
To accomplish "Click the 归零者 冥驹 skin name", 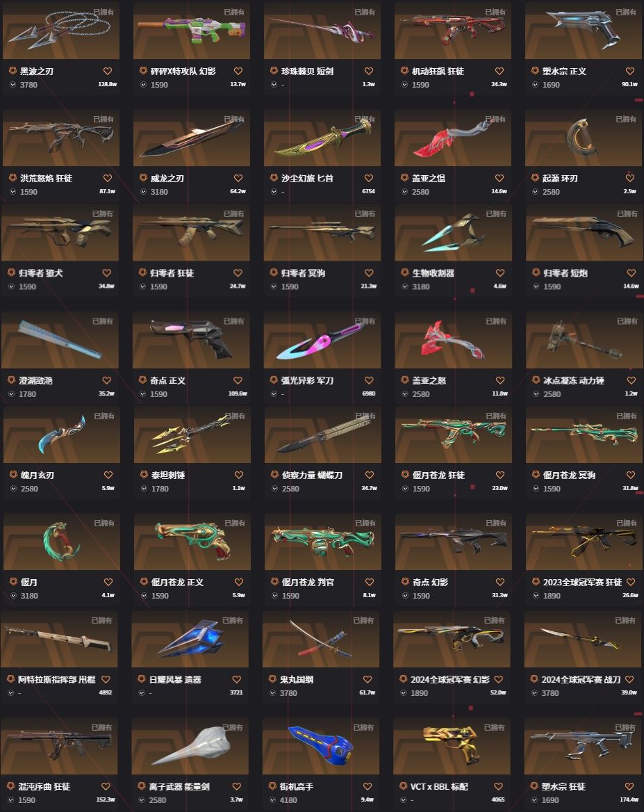I will pyautogui.click(x=304, y=273).
